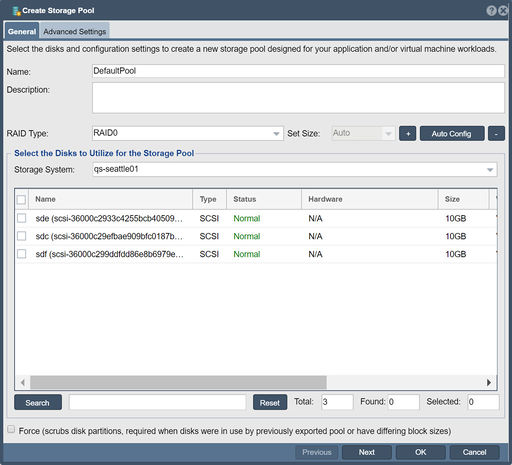Click the Description text field

click(x=298, y=98)
